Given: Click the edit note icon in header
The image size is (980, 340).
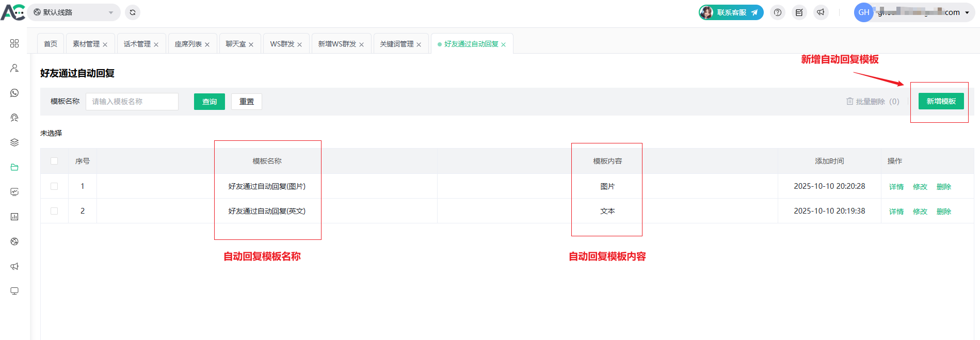Looking at the screenshot, I should (x=799, y=12).
